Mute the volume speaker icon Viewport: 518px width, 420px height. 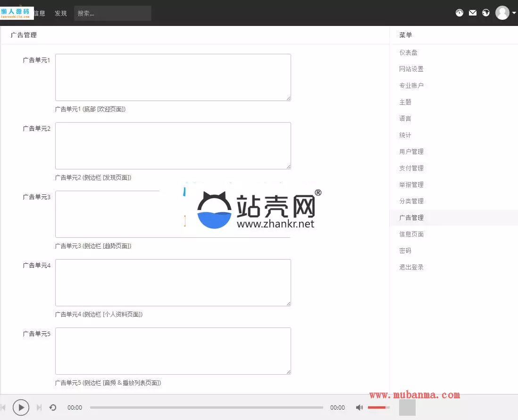coord(359,407)
